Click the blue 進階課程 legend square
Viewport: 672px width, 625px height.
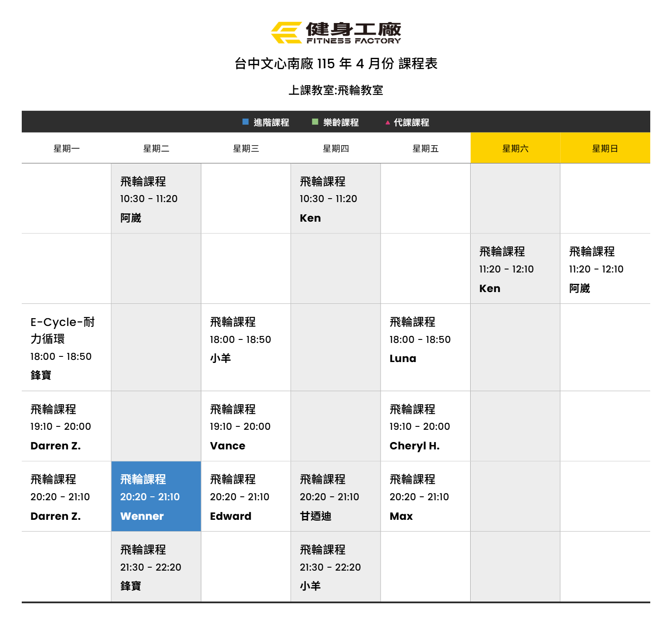[245, 122]
